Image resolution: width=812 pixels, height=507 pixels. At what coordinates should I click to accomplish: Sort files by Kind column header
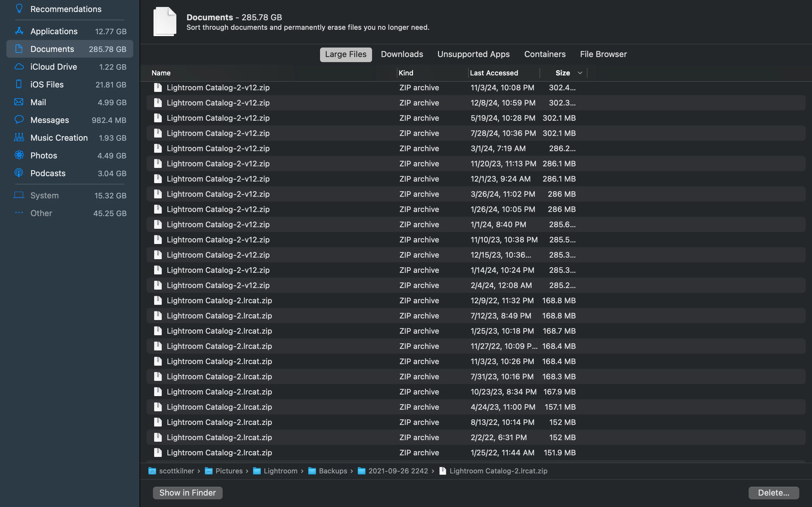(x=406, y=73)
